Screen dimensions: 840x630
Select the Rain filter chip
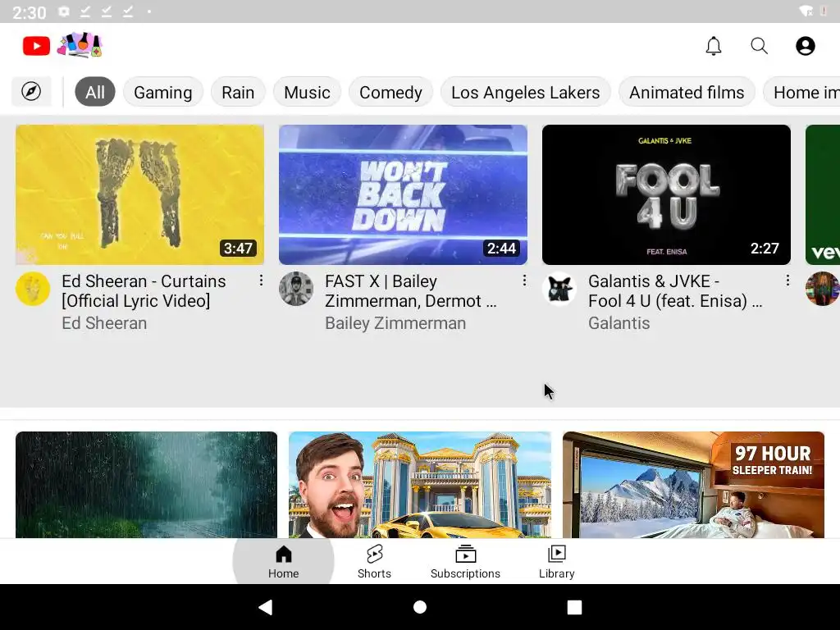click(238, 92)
